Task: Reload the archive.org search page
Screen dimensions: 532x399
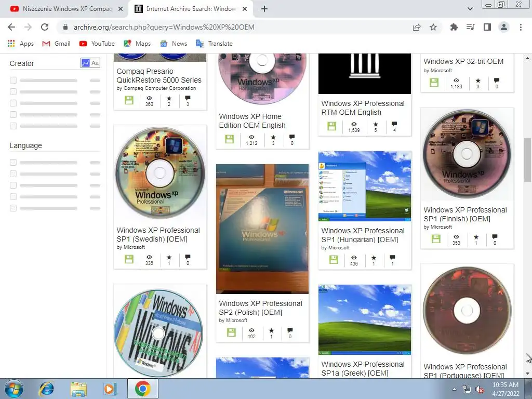Action: point(45,27)
